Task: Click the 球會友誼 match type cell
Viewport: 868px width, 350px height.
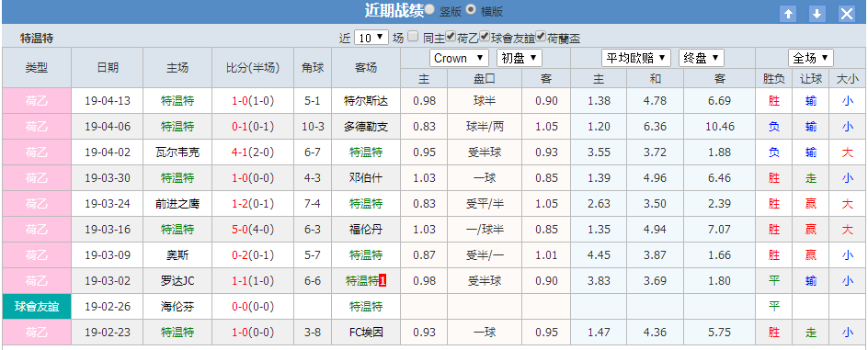Action: [x=37, y=307]
